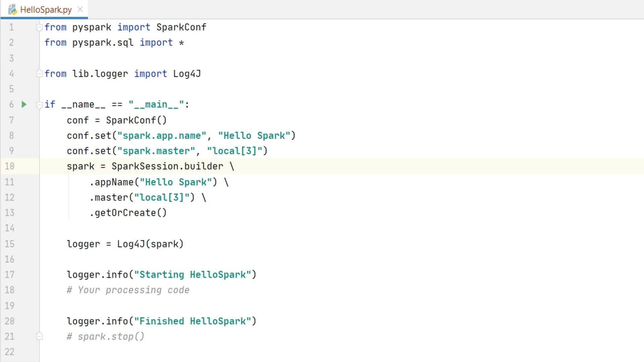Viewport: 644px width, 362px height.
Task: Click line number 15 in the gutter
Action: tap(10, 244)
